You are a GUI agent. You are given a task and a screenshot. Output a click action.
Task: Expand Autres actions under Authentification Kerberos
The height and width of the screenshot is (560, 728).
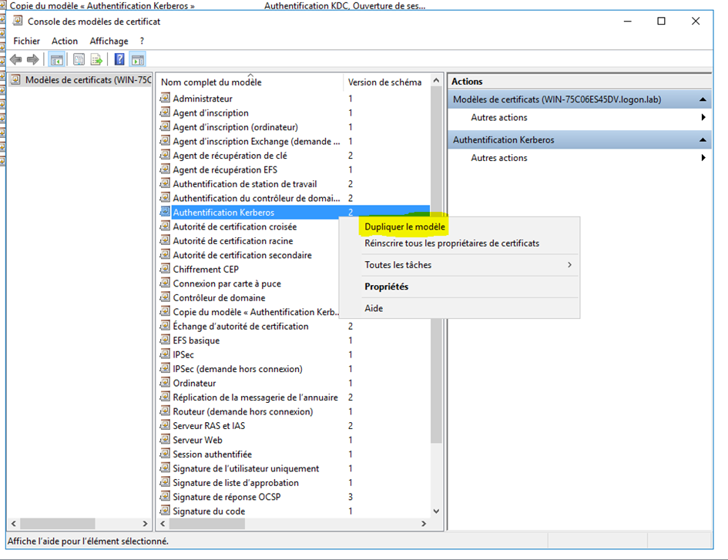pyautogui.click(x=499, y=158)
